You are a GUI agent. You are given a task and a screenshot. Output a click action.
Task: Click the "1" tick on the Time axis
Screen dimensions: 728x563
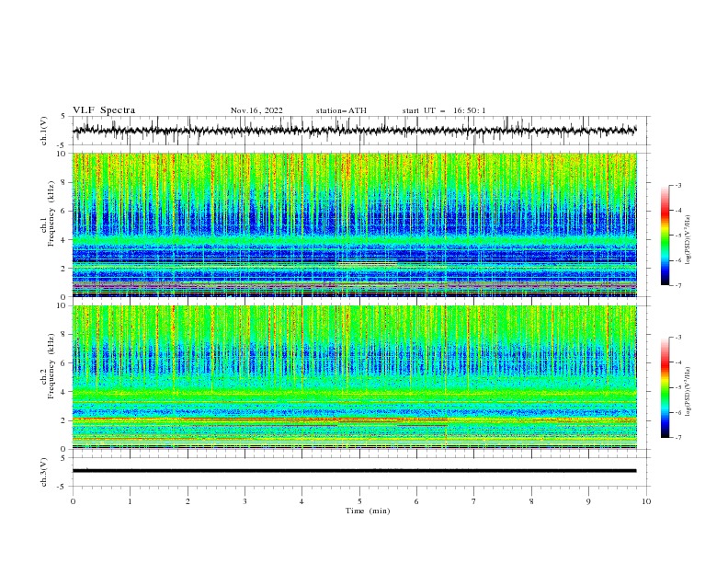130,501
